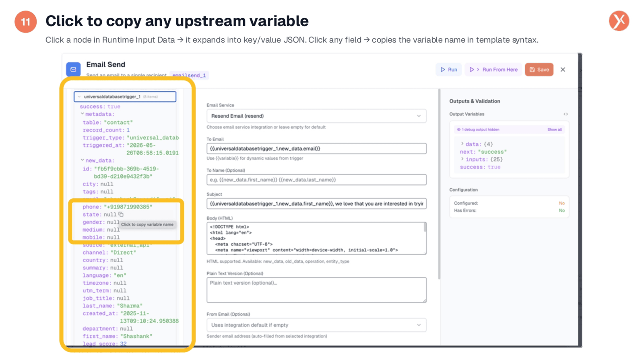Copy the mobile field variable
The width and height of the screenshot is (644, 362).
pyautogui.click(x=101, y=237)
